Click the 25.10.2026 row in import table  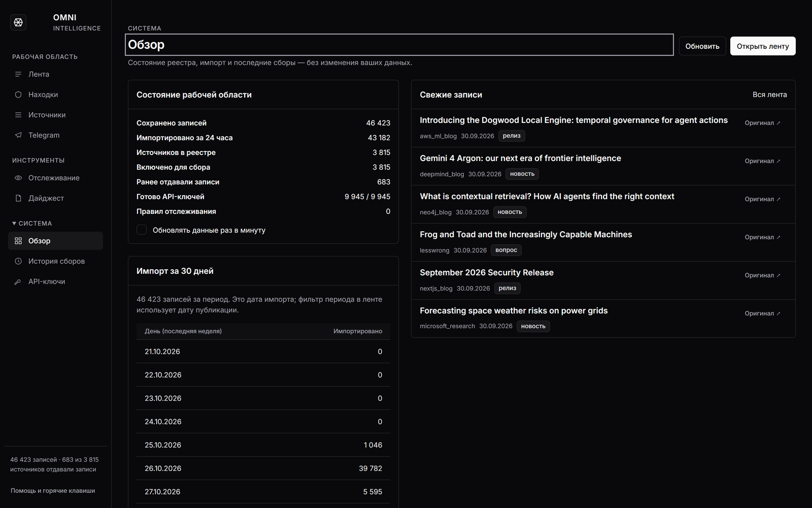(x=263, y=445)
